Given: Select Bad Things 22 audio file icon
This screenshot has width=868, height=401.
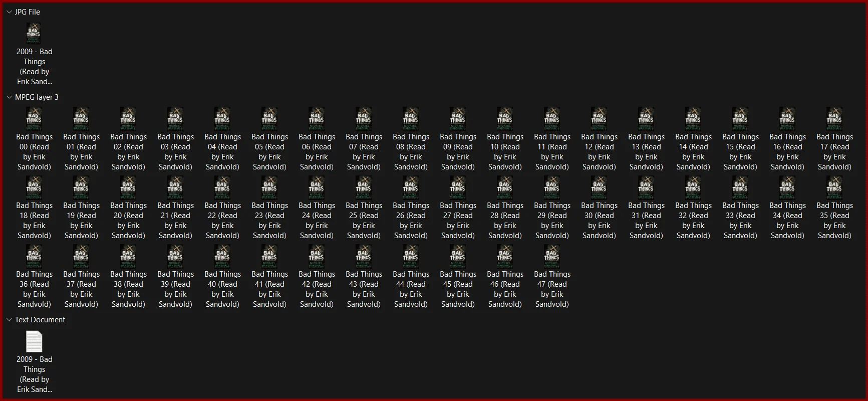Looking at the screenshot, I should point(222,187).
